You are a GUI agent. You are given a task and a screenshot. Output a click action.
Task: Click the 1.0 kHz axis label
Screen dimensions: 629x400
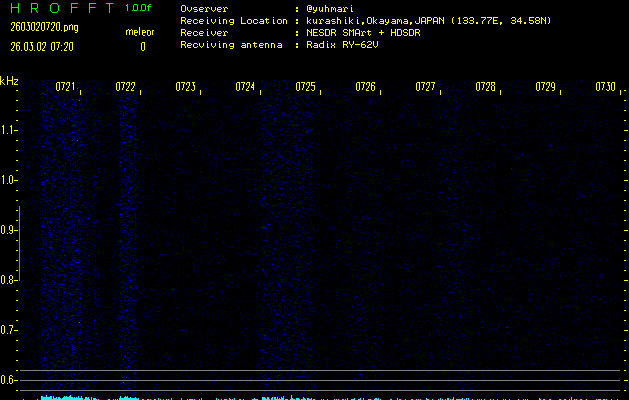coord(8,180)
